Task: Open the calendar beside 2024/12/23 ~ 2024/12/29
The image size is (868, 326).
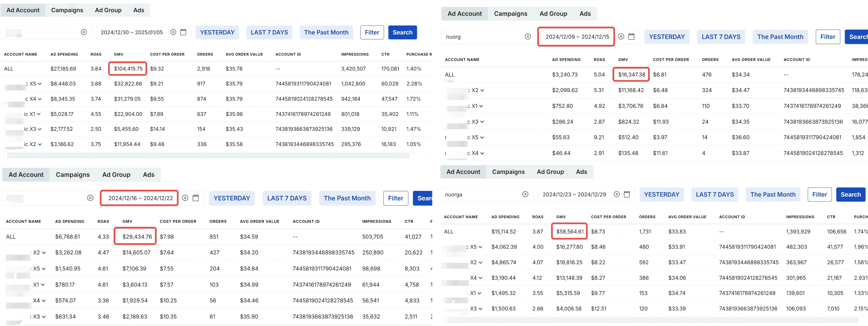Action: pos(627,194)
